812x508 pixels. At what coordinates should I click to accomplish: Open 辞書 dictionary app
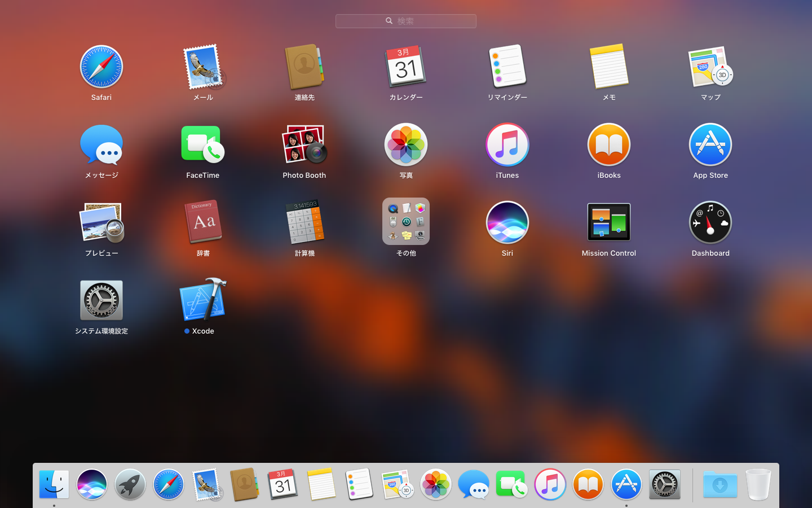[203, 223]
